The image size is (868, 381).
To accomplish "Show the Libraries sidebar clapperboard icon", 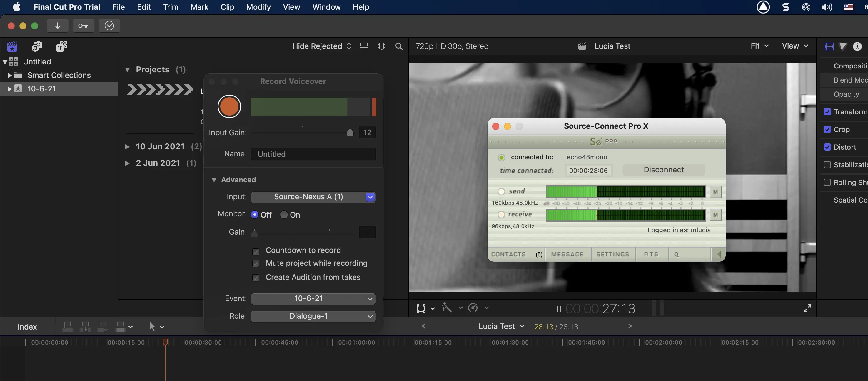I will pos(12,46).
